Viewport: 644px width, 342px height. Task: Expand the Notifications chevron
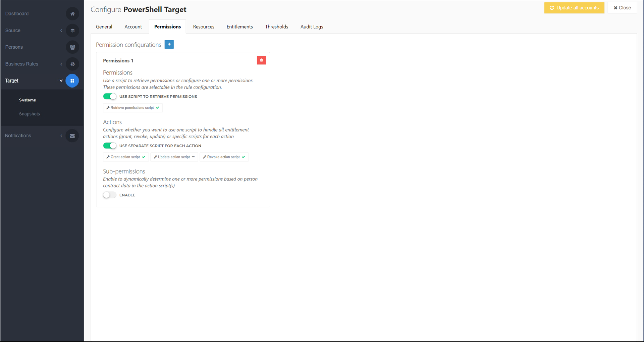[x=61, y=136]
